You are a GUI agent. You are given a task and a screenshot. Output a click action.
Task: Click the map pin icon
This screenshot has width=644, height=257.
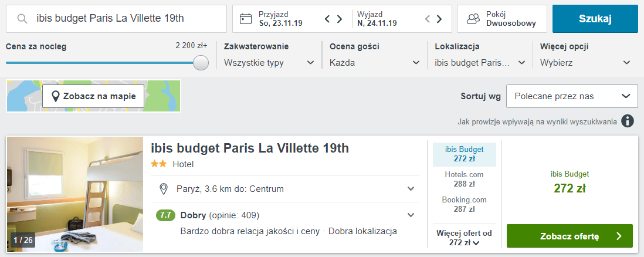(x=56, y=96)
